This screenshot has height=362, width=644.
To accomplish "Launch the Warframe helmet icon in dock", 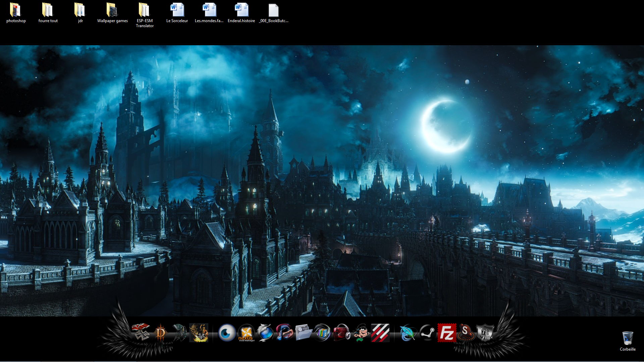I will [x=180, y=333].
